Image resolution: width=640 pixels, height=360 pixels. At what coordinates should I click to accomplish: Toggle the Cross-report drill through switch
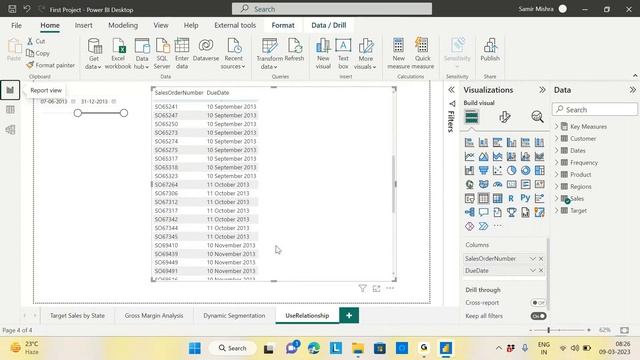click(x=538, y=303)
